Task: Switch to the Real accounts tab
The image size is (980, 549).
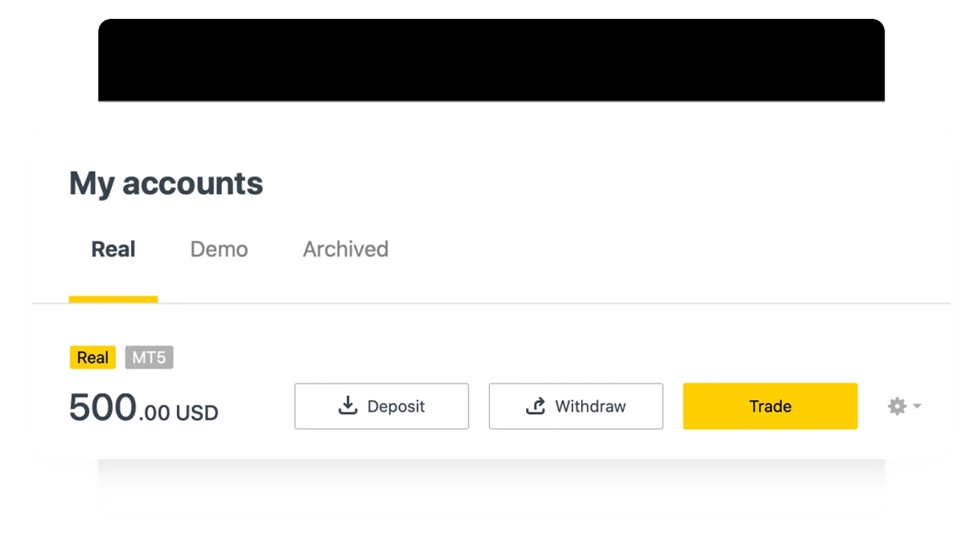Action: click(114, 249)
